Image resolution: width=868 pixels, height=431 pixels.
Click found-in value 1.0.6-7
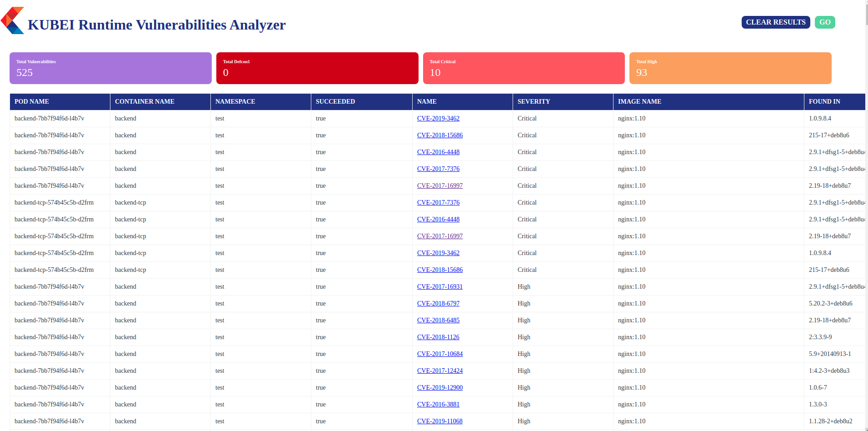click(x=818, y=387)
